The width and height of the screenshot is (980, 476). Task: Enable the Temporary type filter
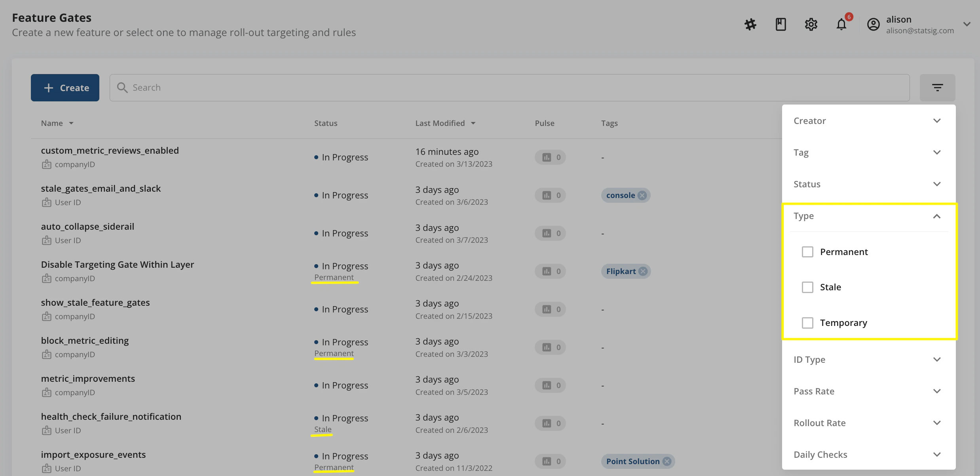(x=807, y=322)
